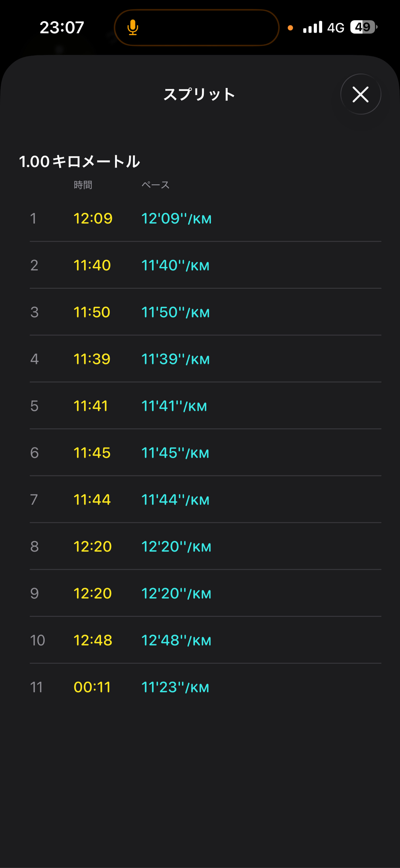Tap the orange microphone indicator
Viewport: 400px width, 868px height.
(x=133, y=28)
